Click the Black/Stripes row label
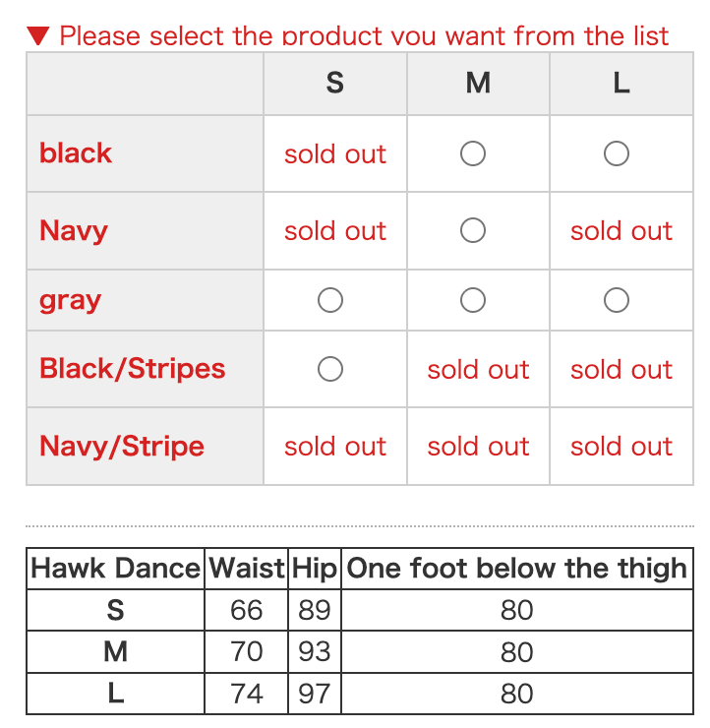The width and height of the screenshot is (710, 728). [132, 369]
